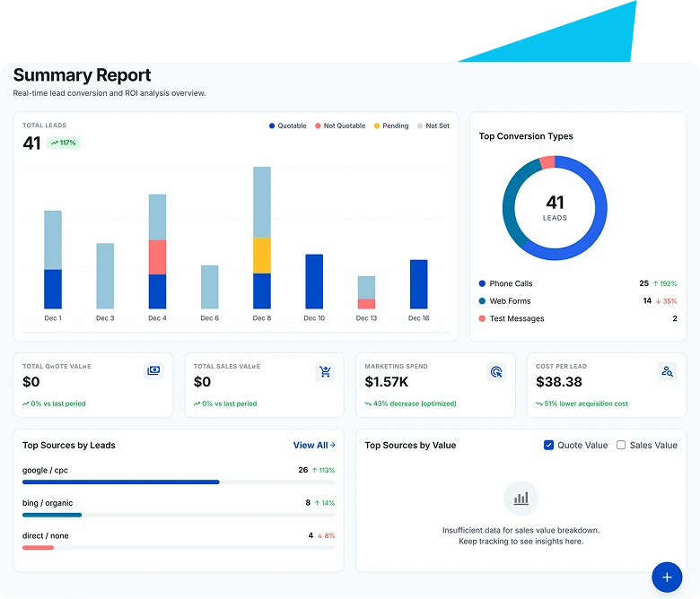
Task: Click the blue plus floating button
Action: [x=667, y=577]
